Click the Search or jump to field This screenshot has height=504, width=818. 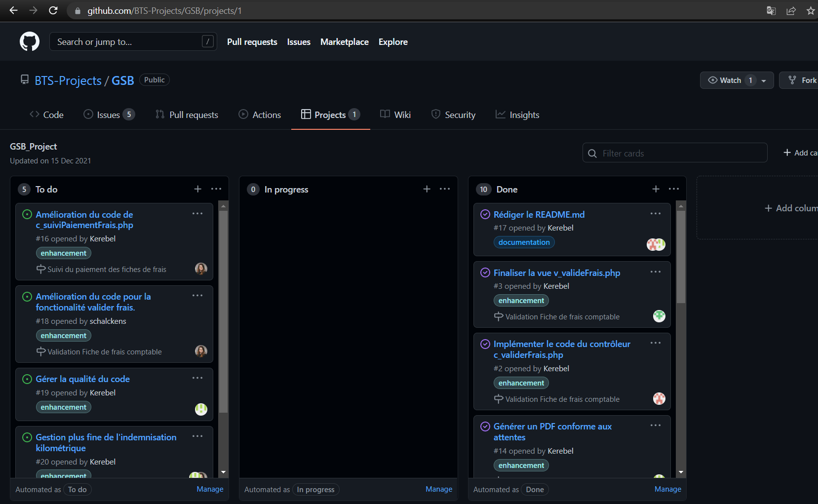tap(133, 42)
